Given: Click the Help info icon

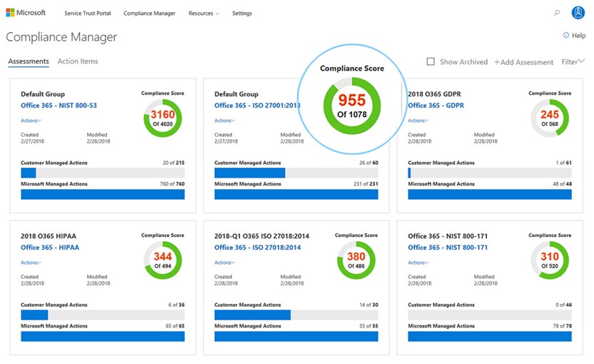Looking at the screenshot, I should tap(565, 35).
